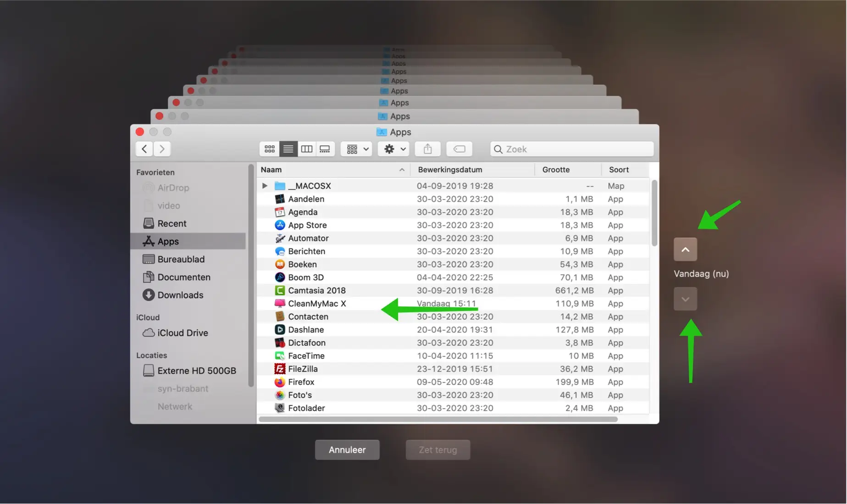
Task: Click the Share toolbar button
Action: [x=427, y=149]
